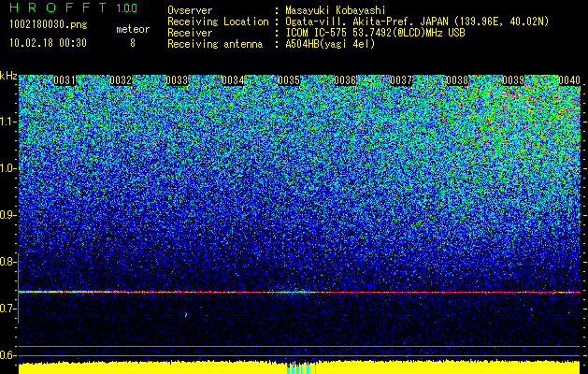
Task: Click the 1.1 frequency axis label
Action: tap(8, 122)
